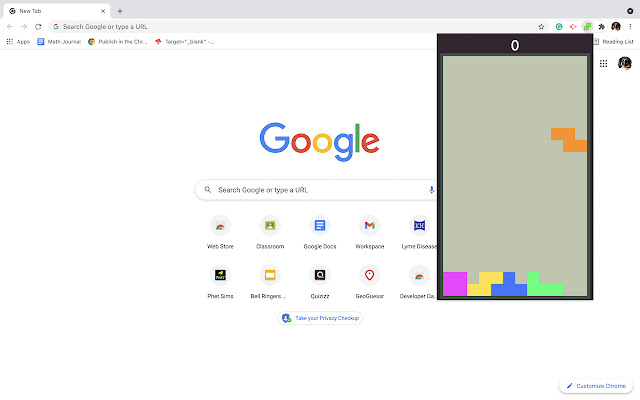Image resolution: width=640 pixels, height=400 pixels.
Task: Click the Google search box on page
Action: 316,190
